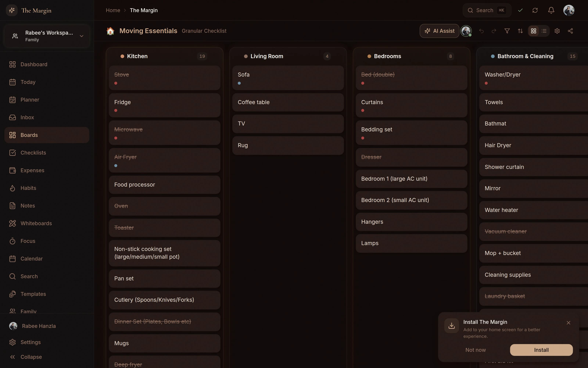
Task: Go to the Planner page
Action: 47,100
